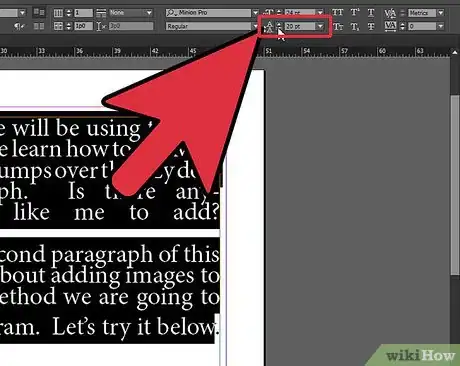The image size is (460, 366).
Task: Click the tracking field showing 0
Action: point(422,26)
